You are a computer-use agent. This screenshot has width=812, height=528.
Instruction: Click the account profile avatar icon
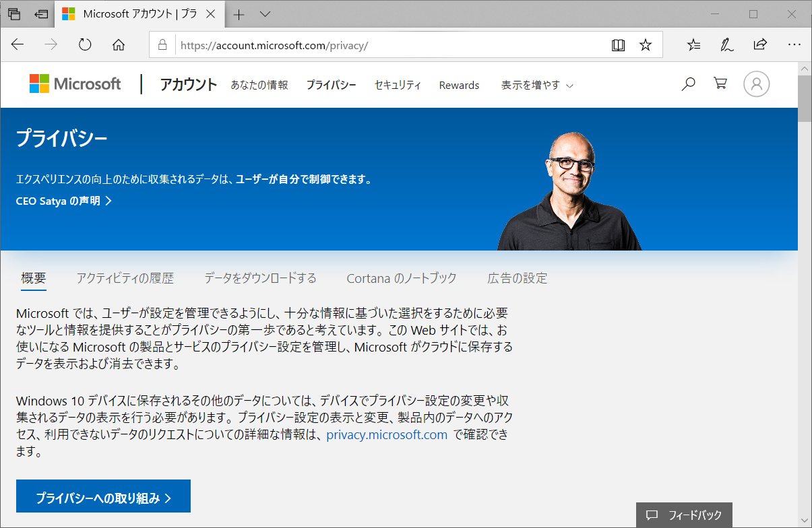pos(757,84)
